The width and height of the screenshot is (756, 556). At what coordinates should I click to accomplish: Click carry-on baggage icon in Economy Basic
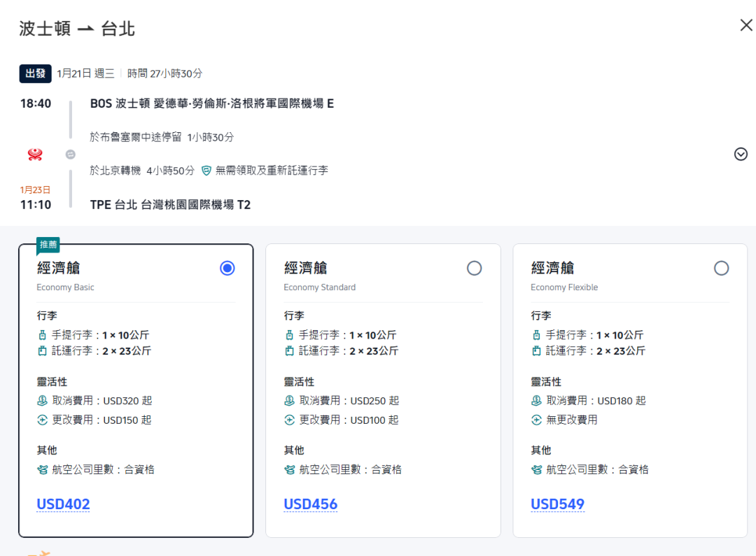point(43,335)
